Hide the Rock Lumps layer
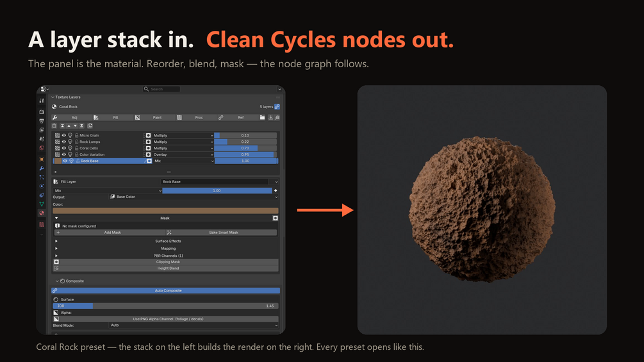The height and width of the screenshot is (362, 644). [63, 142]
